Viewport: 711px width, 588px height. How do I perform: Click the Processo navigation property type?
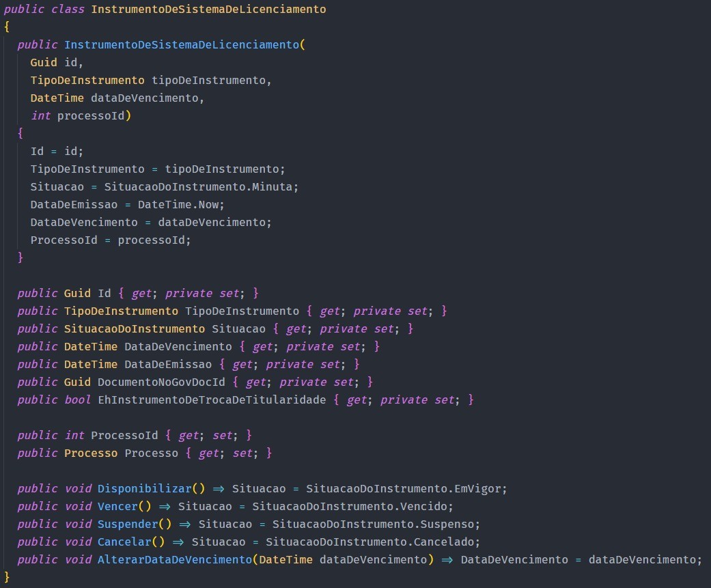point(91,453)
